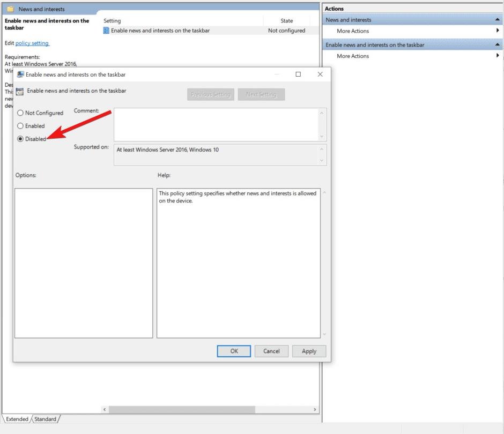
Task: Click OK to confirm the policy
Action: (x=234, y=351)
